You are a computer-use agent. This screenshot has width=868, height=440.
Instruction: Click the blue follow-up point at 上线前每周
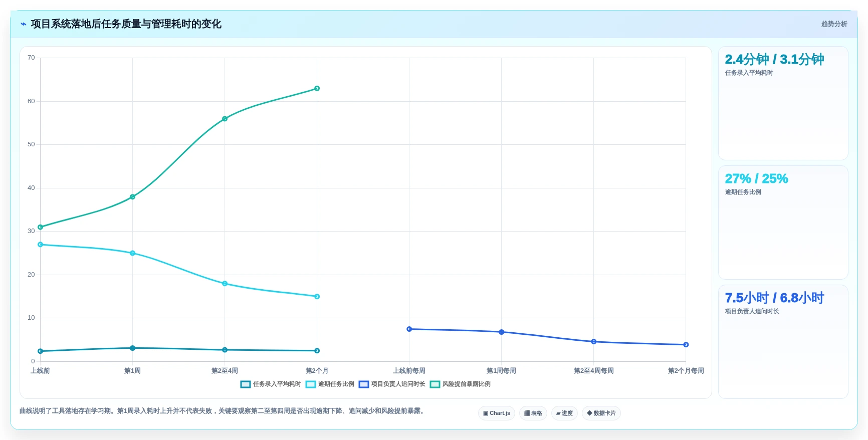(x=409, y=329)
